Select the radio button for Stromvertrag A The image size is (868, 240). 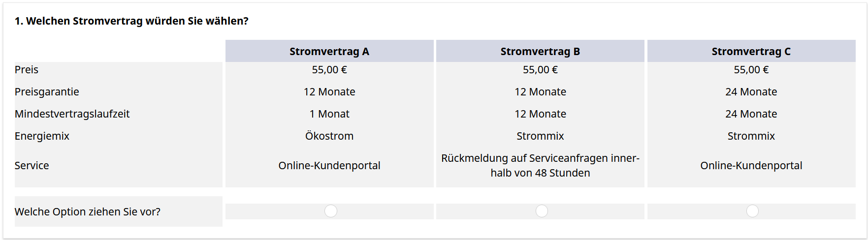[x=331, y=211]
